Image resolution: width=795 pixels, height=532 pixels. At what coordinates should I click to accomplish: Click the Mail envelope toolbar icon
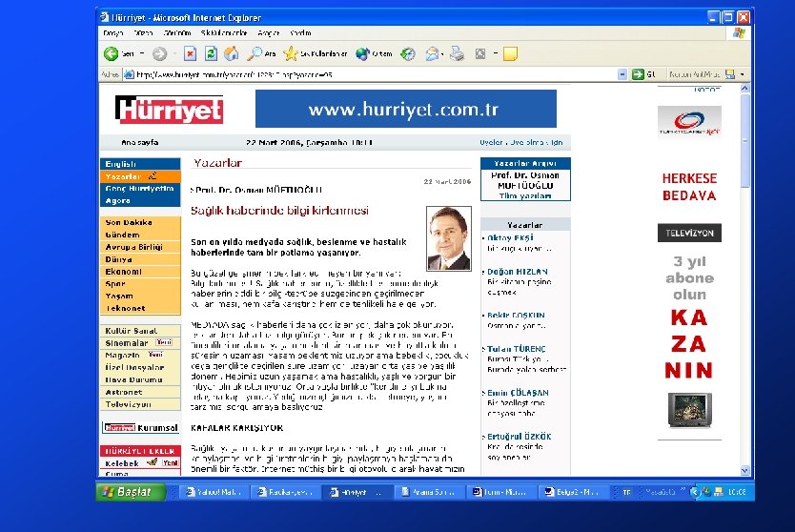432,53
